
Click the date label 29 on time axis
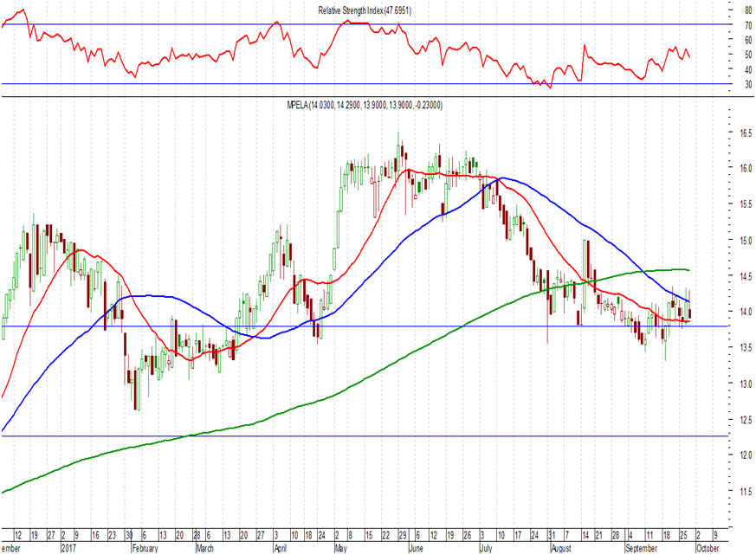pos(403,536)
